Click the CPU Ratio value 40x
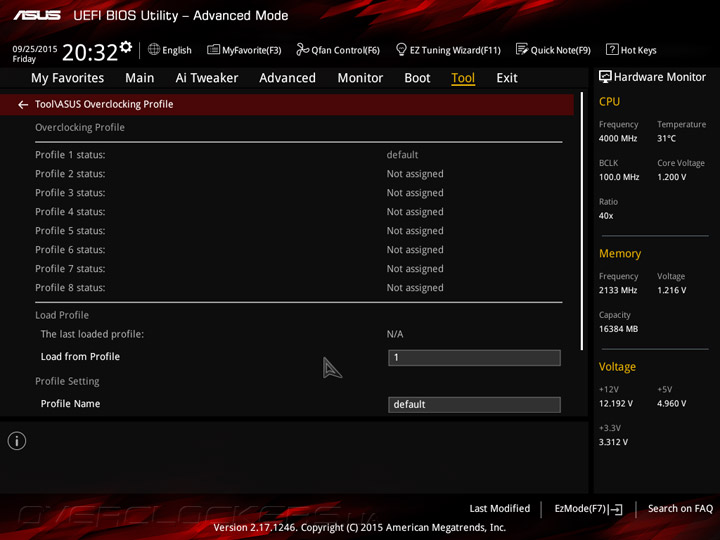720x540 pixels. point(606,215)
